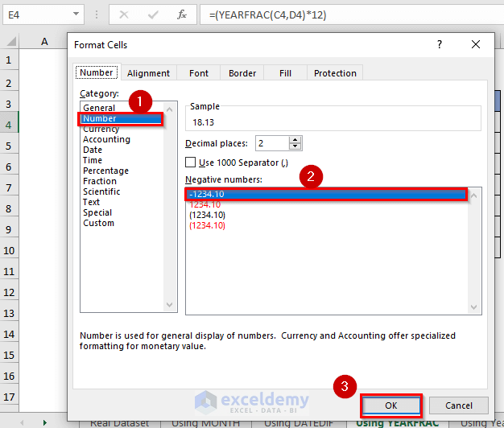
Task: Confirm formula entry with the checkmark icon
Action: coord(153,14)
